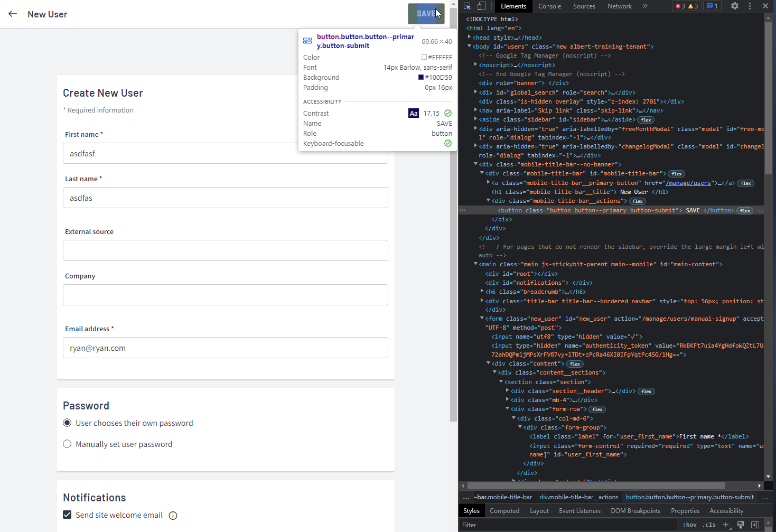Click the flex badge on mobile-title-bar__actions row
Image resolution: width=776 pixels, height=532 pixels.
(x=638, y=201)
